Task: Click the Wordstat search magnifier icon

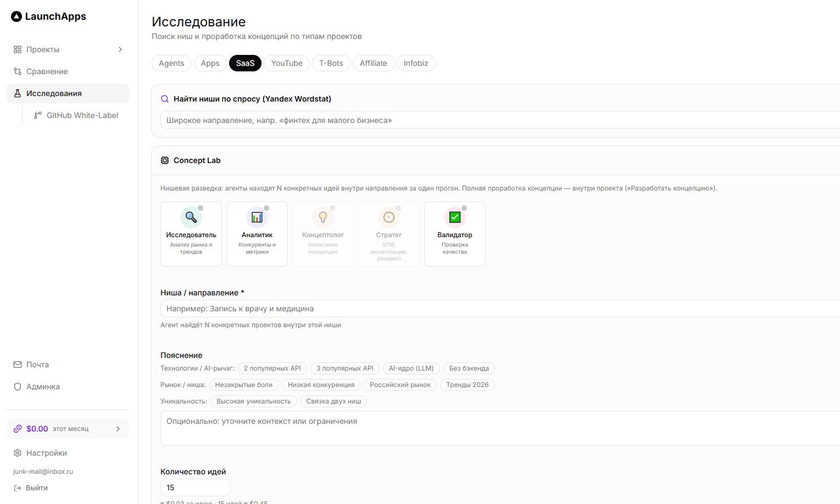Action: [165, 99]
